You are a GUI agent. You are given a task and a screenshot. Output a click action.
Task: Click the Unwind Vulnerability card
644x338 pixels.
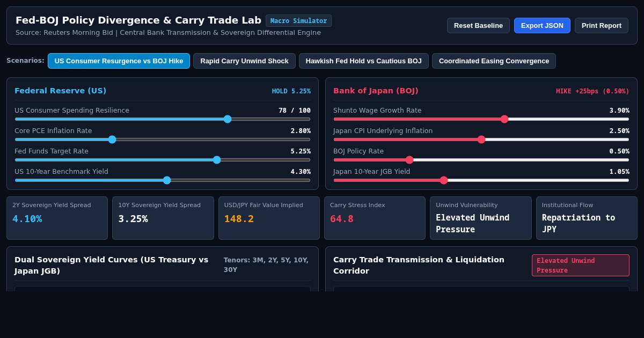481,218
